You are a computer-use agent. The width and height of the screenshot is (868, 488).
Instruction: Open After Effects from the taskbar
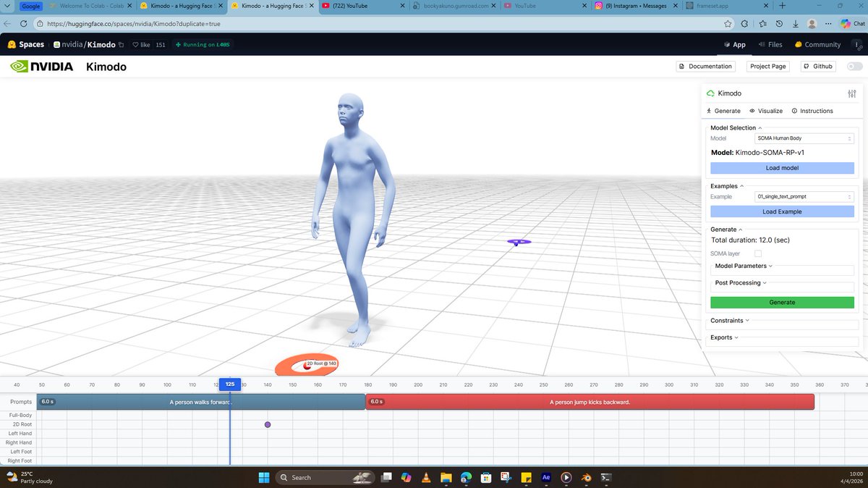tap(546, 477)
